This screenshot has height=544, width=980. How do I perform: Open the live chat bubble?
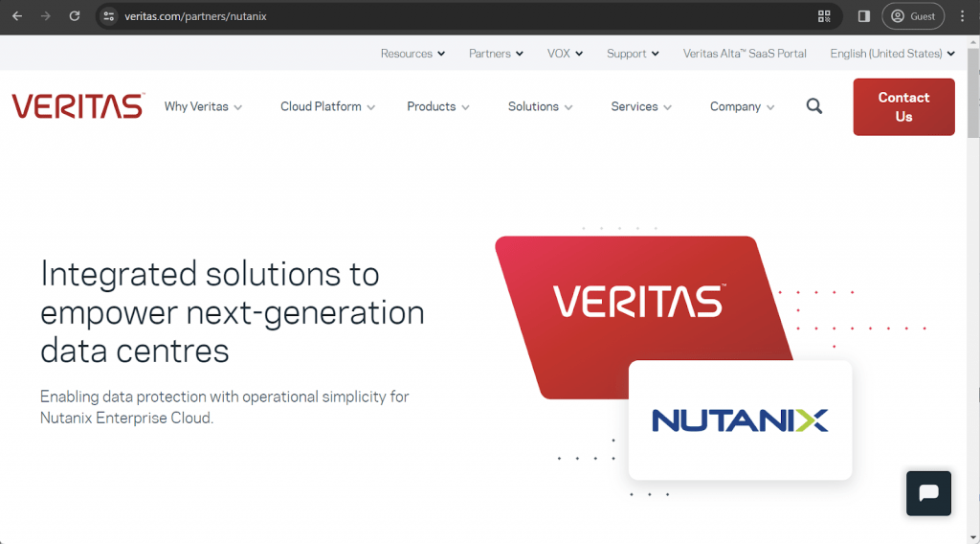pyautogui.click(x=928, y=493)
